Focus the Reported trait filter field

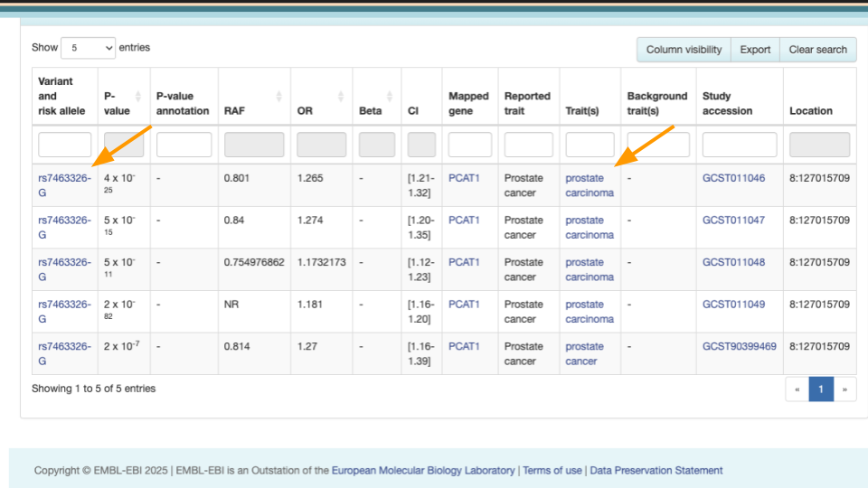coord(528,145)
